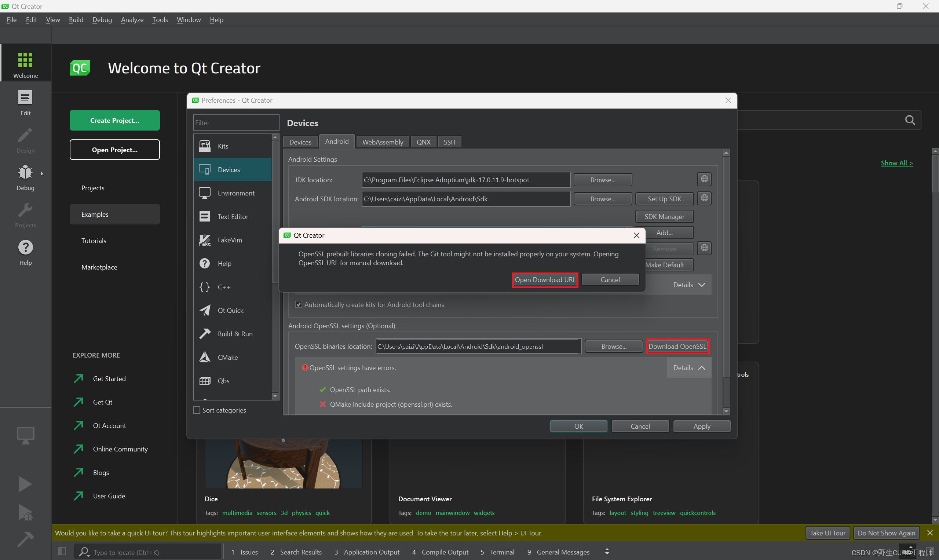Screen dimensions: 939x560
Task: Close the UI tour info bar
Action: (929, 533)
